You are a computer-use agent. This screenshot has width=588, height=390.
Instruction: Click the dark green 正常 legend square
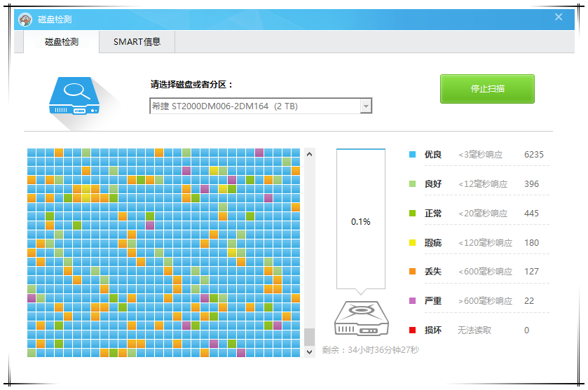[412, 214]
